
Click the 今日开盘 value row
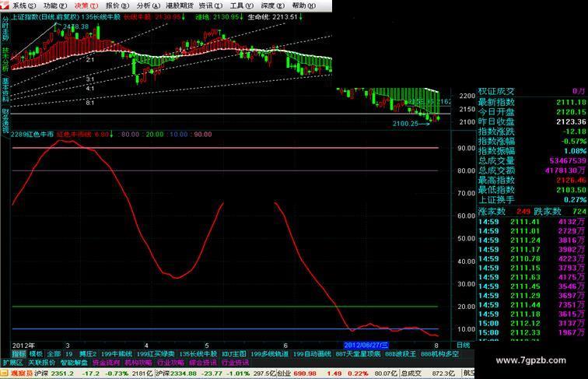click(532, 112)
